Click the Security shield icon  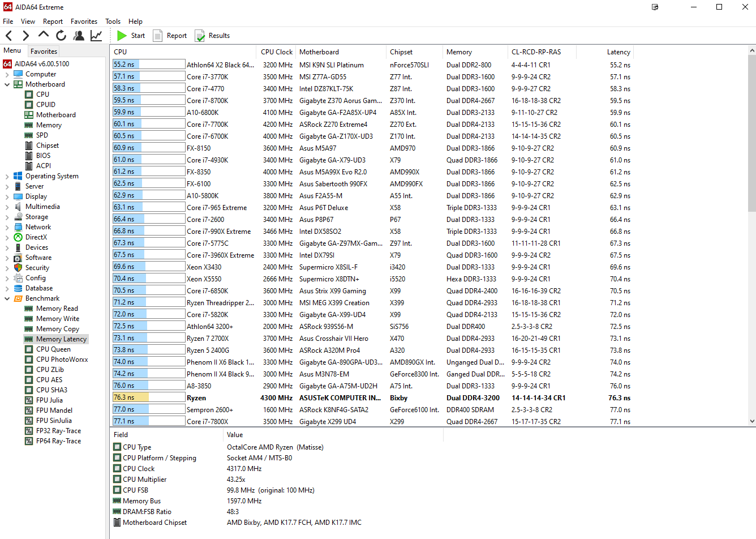pos(18,268)
